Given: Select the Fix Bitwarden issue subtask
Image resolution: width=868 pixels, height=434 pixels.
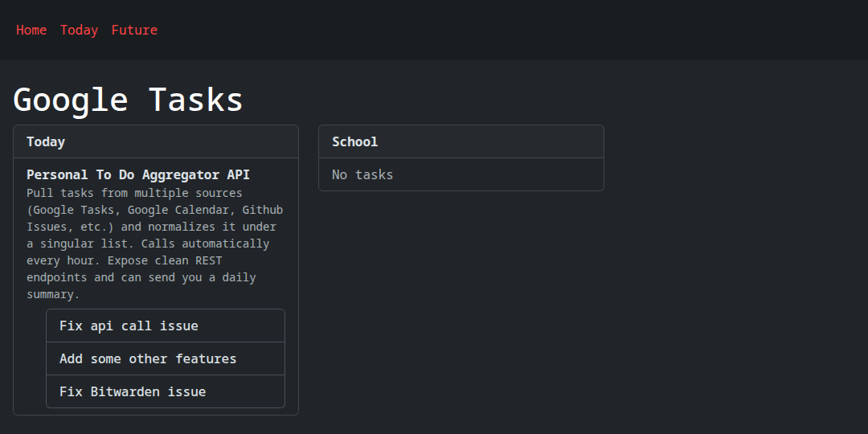Looking at the screenshot, I should point(133,391).
